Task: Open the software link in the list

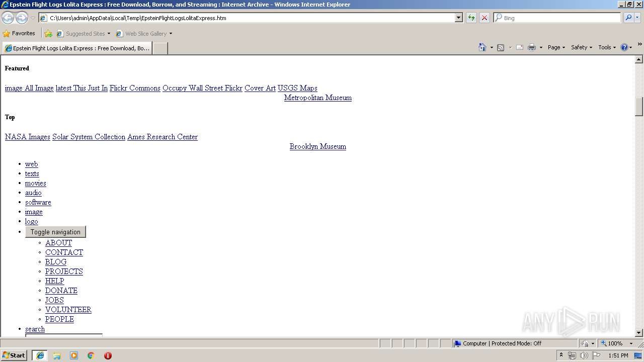Action: pos(38,202)
